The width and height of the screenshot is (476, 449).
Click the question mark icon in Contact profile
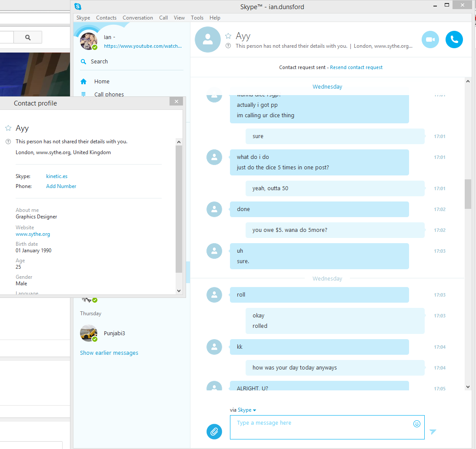coord(8,141)
